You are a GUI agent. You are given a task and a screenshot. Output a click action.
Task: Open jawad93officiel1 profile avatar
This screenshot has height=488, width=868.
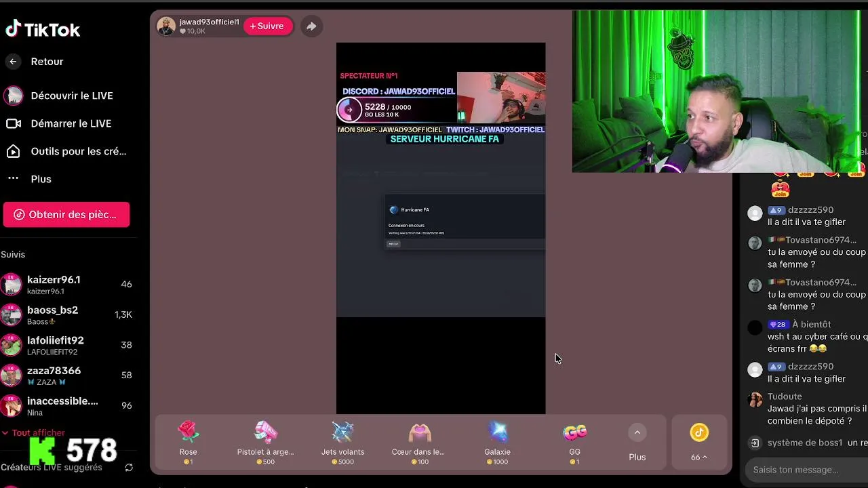tap(166, 26)
